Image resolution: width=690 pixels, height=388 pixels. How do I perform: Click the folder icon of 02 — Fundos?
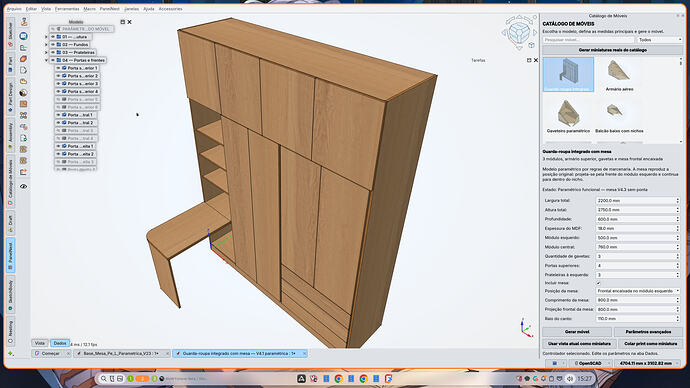[59, 45]
